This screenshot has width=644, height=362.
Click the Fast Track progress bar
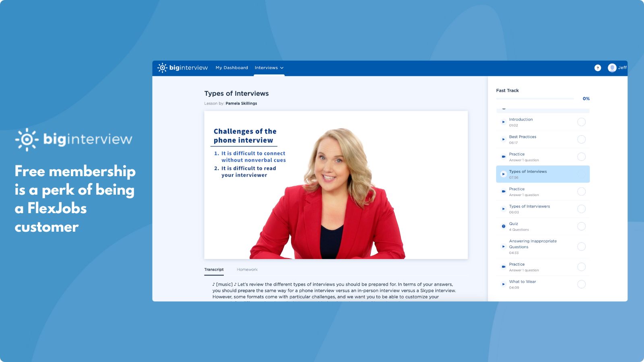click(x=535, y=99)
